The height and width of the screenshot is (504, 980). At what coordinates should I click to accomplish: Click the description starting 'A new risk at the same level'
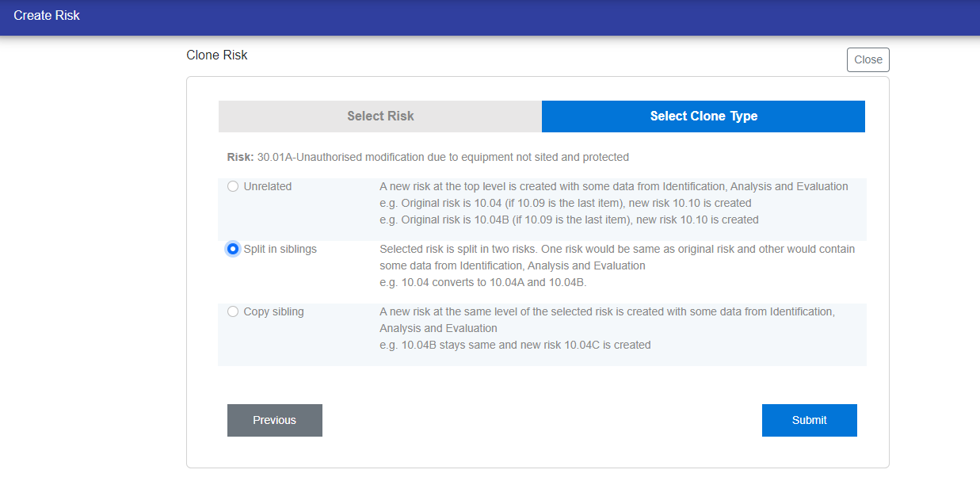[x=606, y=311]
